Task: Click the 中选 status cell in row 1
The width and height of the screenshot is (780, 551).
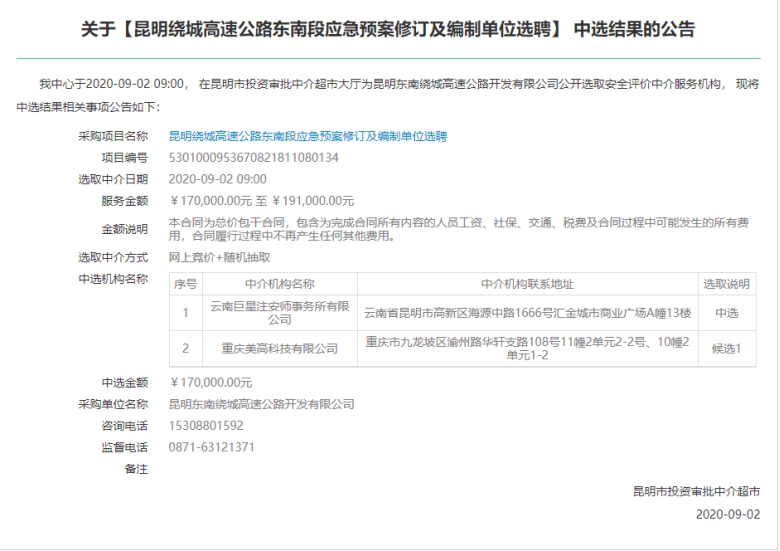Action: 726,312
